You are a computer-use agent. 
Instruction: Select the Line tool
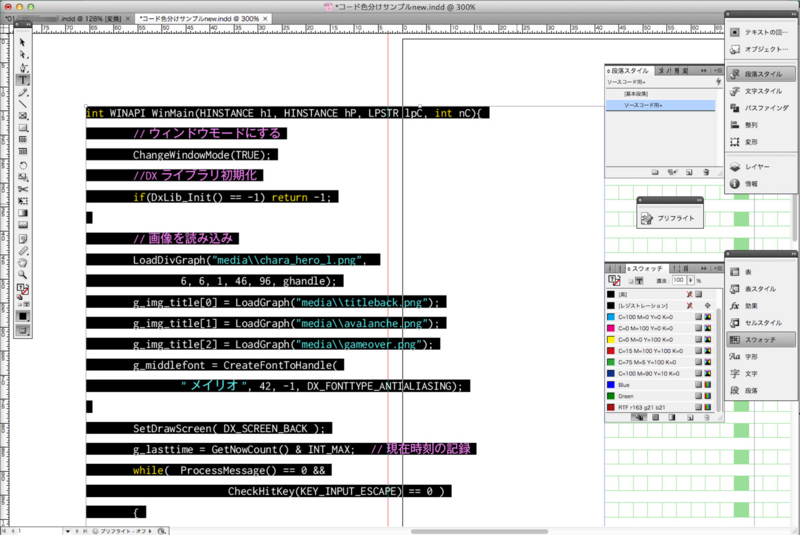pyautogui.click(x=23, y=104)
